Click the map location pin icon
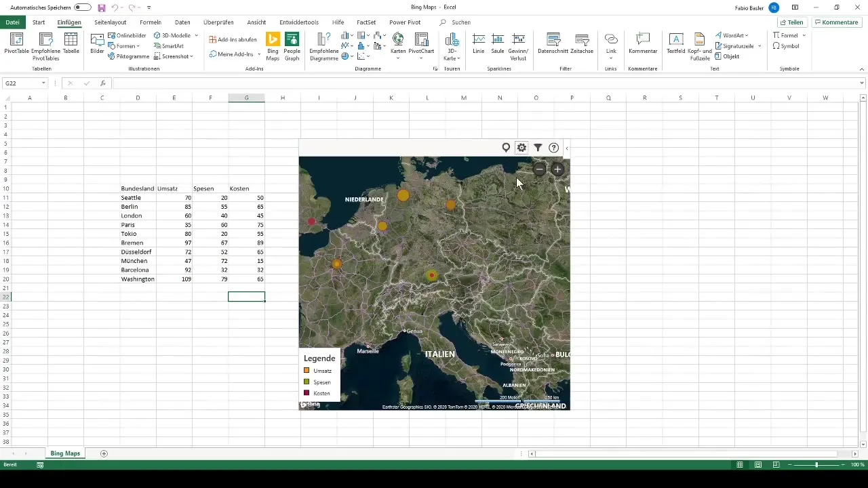The image size is (868, 488). pos(506,148)
